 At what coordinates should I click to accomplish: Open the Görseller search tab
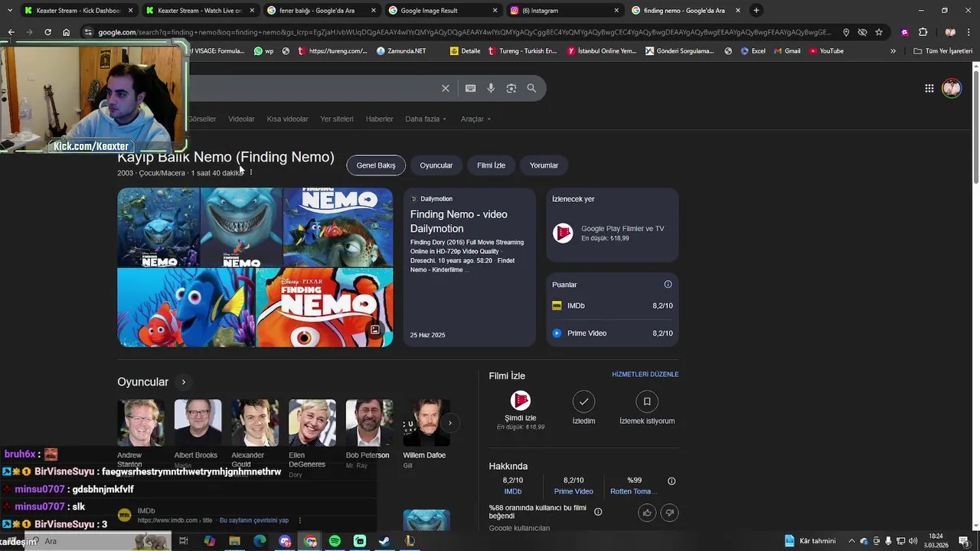pos(202,119)
